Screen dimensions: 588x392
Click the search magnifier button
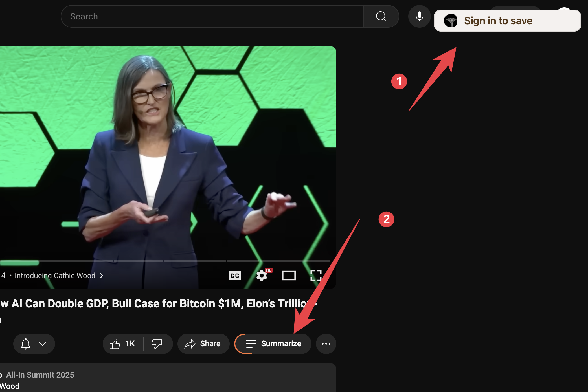[x=381, y=16]
